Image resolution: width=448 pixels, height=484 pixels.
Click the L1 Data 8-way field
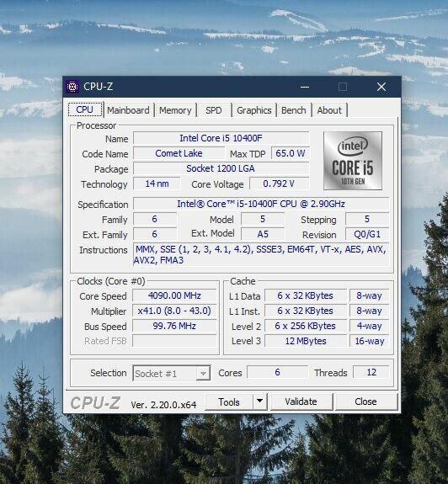click(370, 295)
